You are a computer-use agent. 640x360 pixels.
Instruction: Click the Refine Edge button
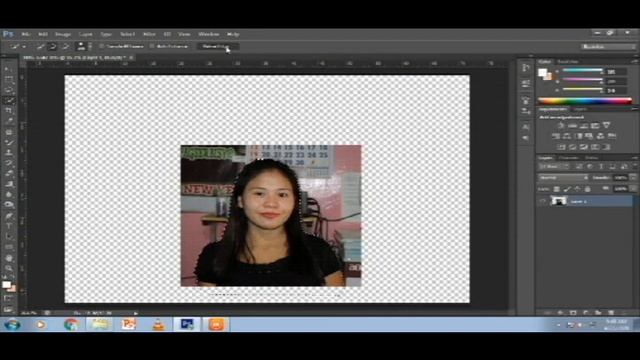pyautogui.click(x=217, y=47)
